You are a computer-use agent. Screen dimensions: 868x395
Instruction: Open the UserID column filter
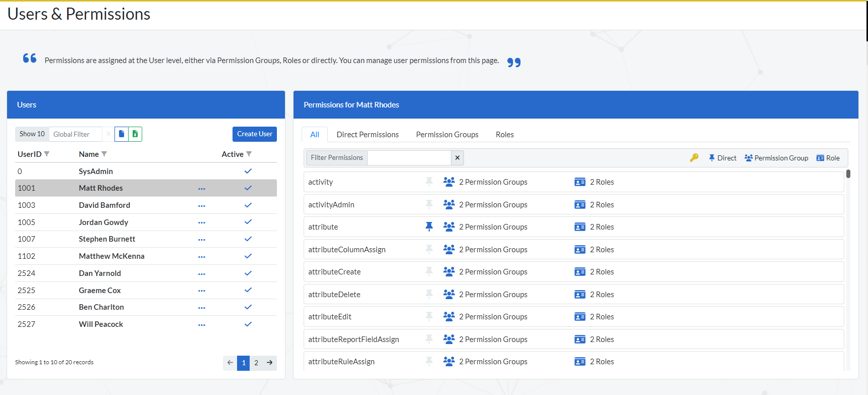click(47, 154)
